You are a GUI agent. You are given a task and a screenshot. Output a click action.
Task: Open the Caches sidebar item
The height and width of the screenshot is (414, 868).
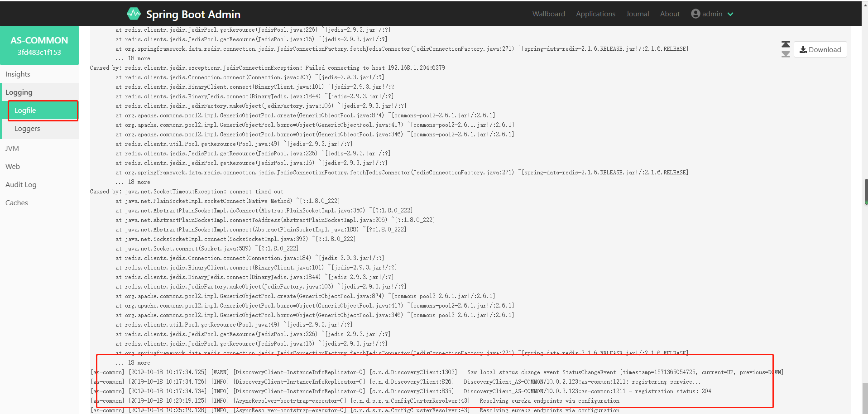pos(39,202)
